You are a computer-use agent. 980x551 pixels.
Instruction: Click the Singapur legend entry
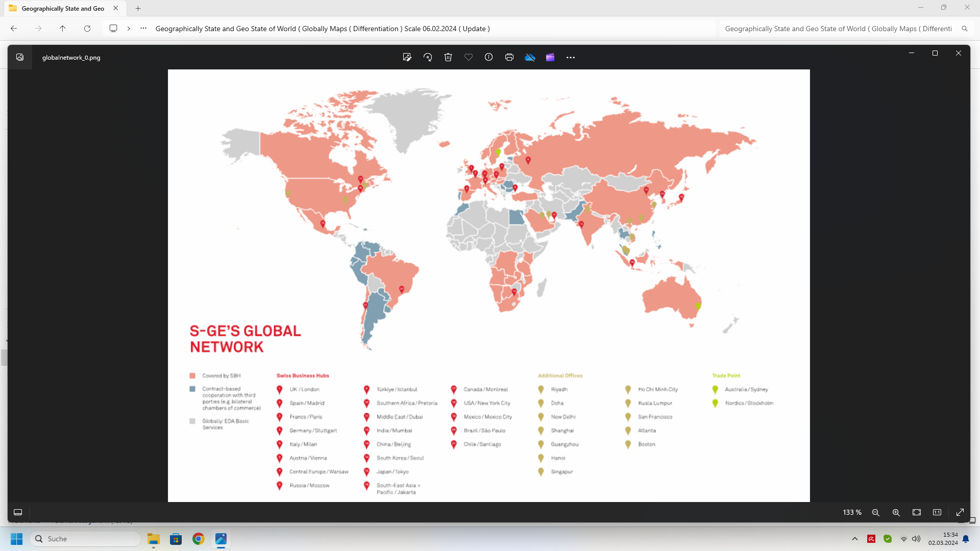click(561, 472)
